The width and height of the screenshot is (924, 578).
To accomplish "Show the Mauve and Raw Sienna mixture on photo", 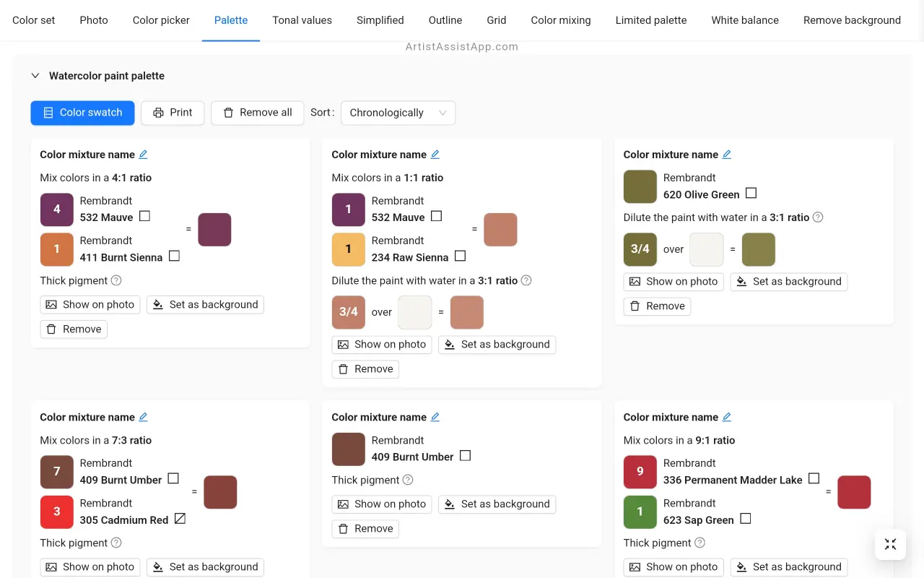I will pos(382,345).
